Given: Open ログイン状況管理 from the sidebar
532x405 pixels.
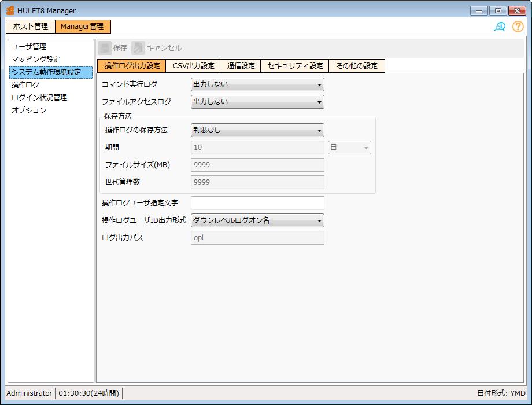Looking at the screenshot, I should click(x=39, y=98).
